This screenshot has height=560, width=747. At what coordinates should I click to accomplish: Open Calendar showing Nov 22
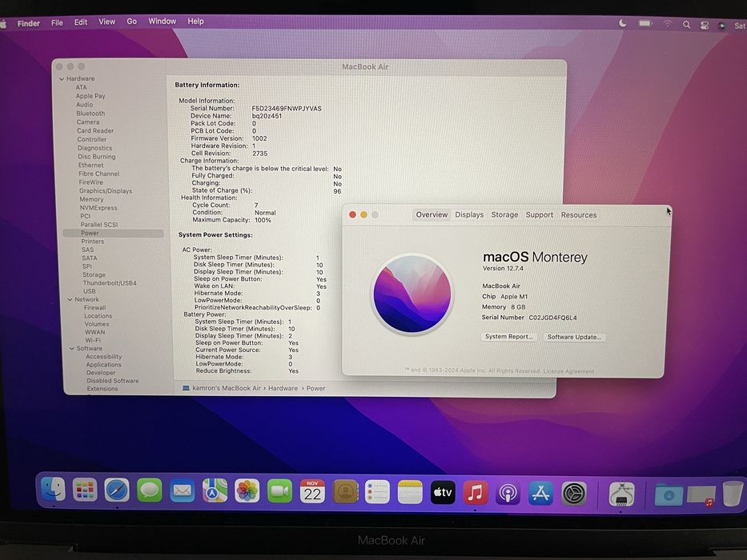[x=312, y=491]
